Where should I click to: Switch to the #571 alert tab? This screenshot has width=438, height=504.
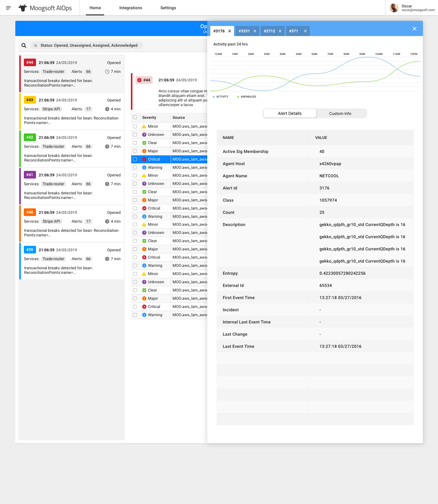point(293,31)
